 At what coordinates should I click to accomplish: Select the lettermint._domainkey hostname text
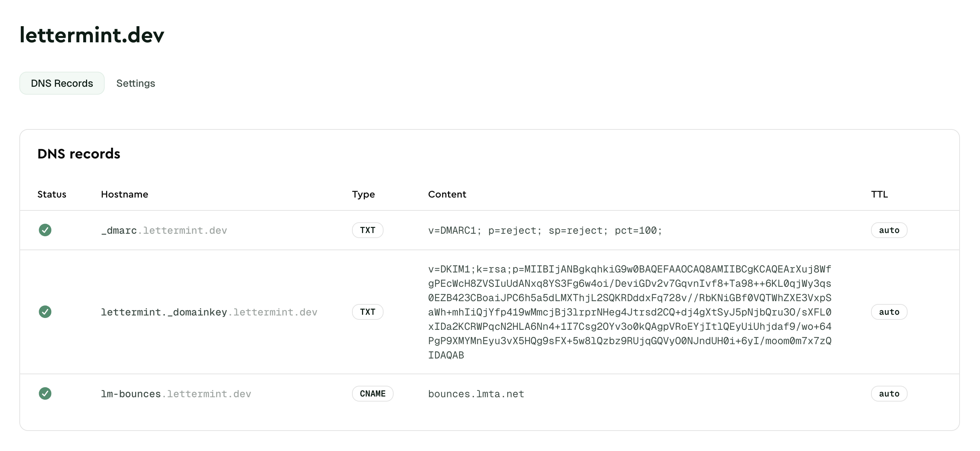tap(209, 312)
